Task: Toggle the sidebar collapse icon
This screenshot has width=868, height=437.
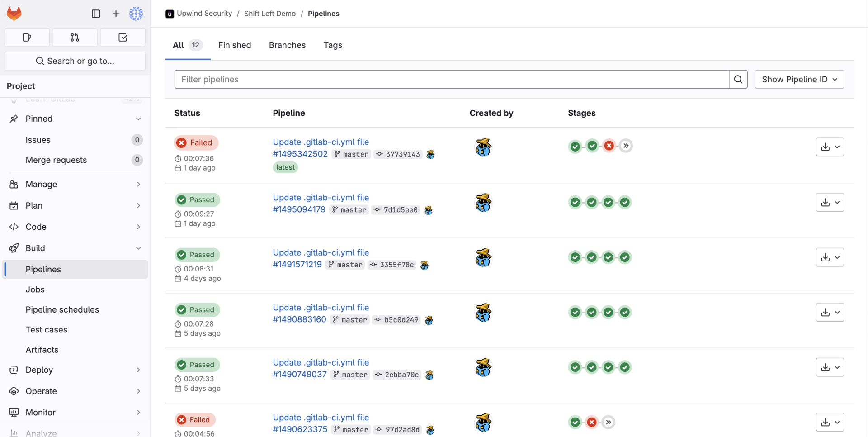Action: click(x=96, y=14)
